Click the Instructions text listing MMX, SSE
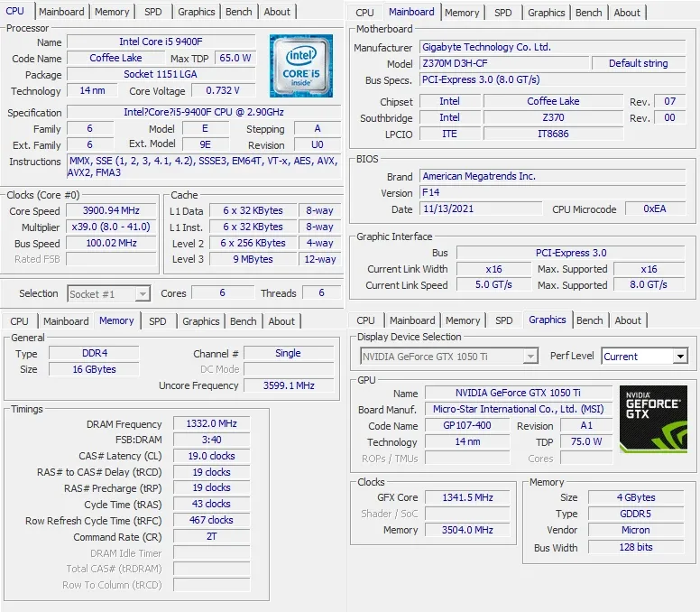Screen dimensions: 700x612 [203, 167]
